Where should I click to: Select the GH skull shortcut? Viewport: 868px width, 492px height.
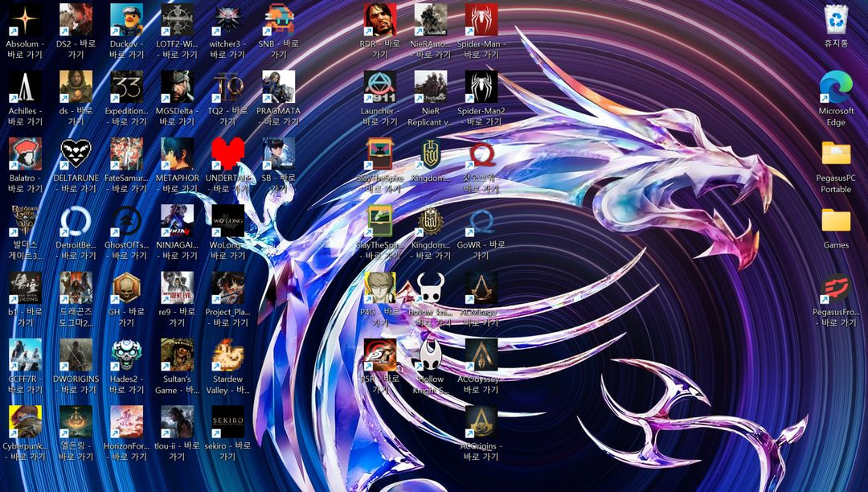[x=126, y=288]
